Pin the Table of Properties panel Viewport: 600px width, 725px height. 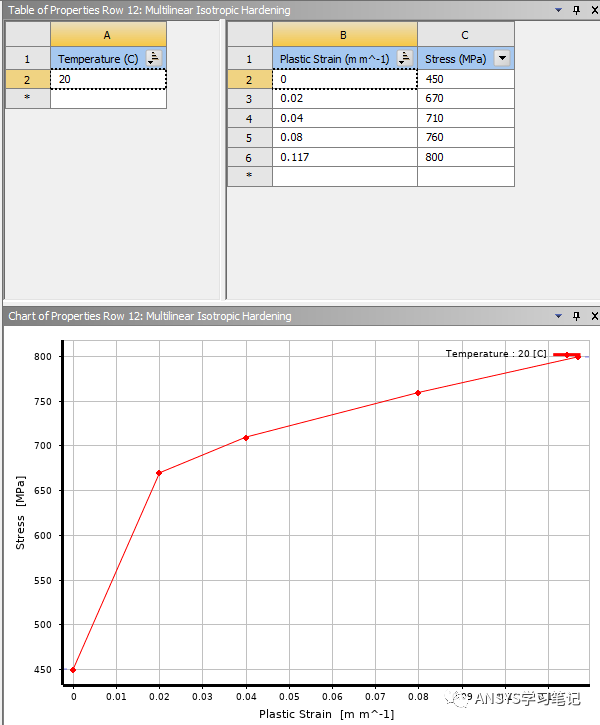tap(576, 10)
